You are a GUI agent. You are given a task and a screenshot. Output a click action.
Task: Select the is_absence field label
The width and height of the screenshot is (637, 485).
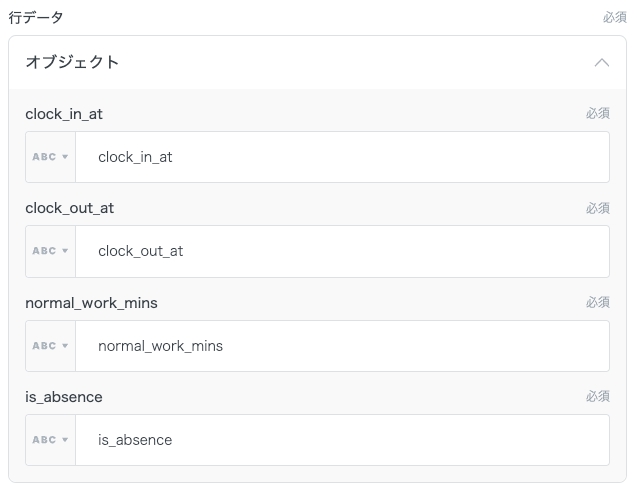64,397
